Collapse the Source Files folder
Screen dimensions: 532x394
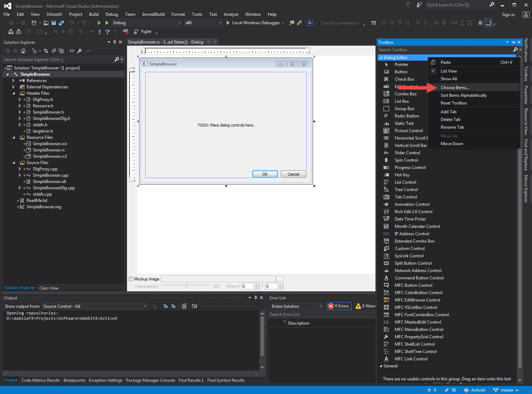click(x=14, y=163)
